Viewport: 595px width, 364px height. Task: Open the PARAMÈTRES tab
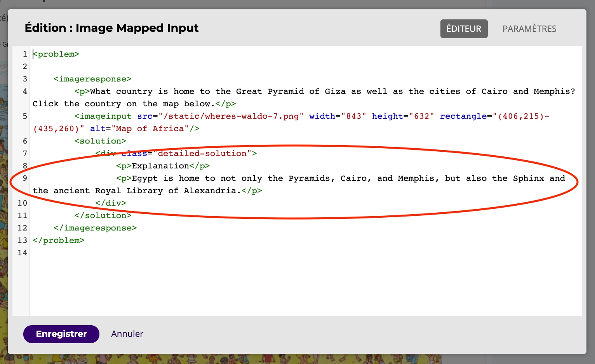pyautogui.click(x=529, y=29)
